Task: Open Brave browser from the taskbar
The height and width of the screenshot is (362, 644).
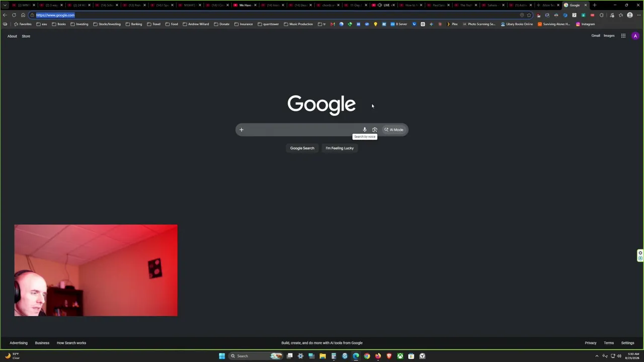Action: pos(389,356)
